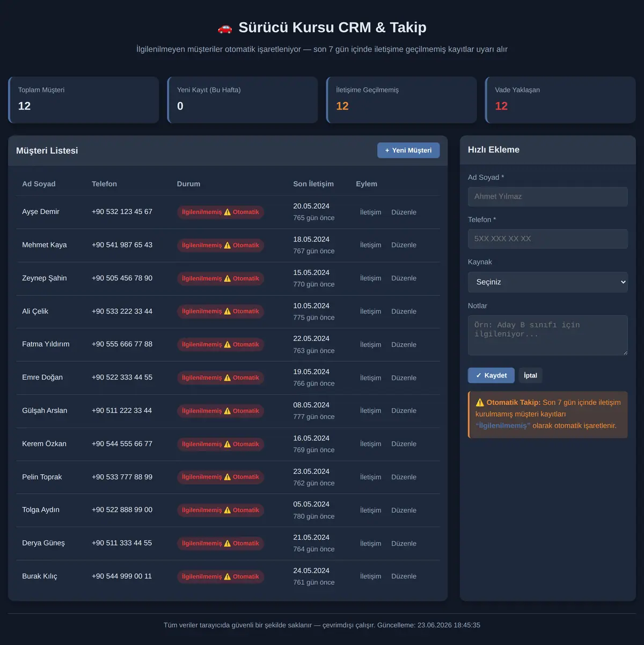Edit Tolga Aydın with Düzenle
644x645 pixels.
pos(404,511)
